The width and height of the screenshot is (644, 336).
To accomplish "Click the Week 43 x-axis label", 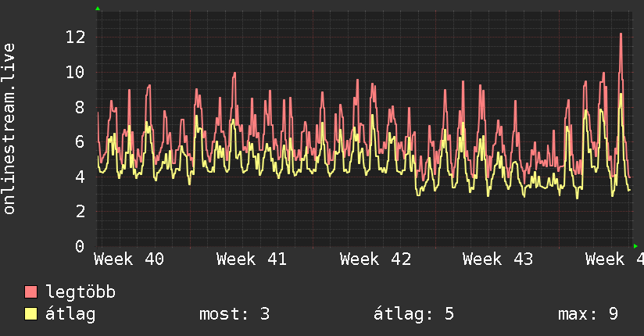I will [498, 259].
